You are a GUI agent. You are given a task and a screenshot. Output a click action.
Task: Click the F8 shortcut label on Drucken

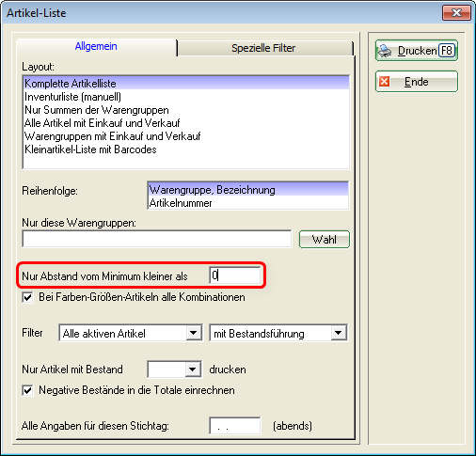[x=447, y=51]
